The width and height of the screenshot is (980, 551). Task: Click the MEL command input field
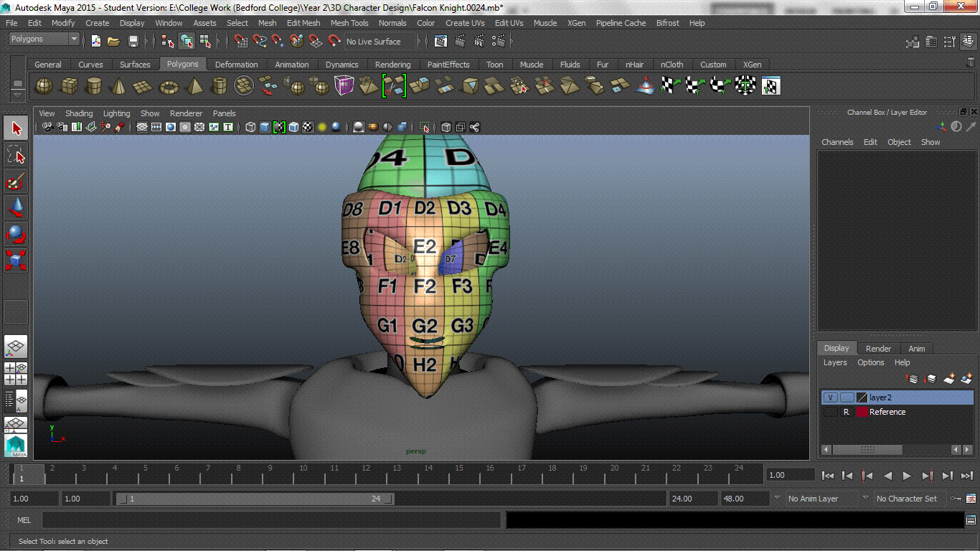tap(273, 520)
